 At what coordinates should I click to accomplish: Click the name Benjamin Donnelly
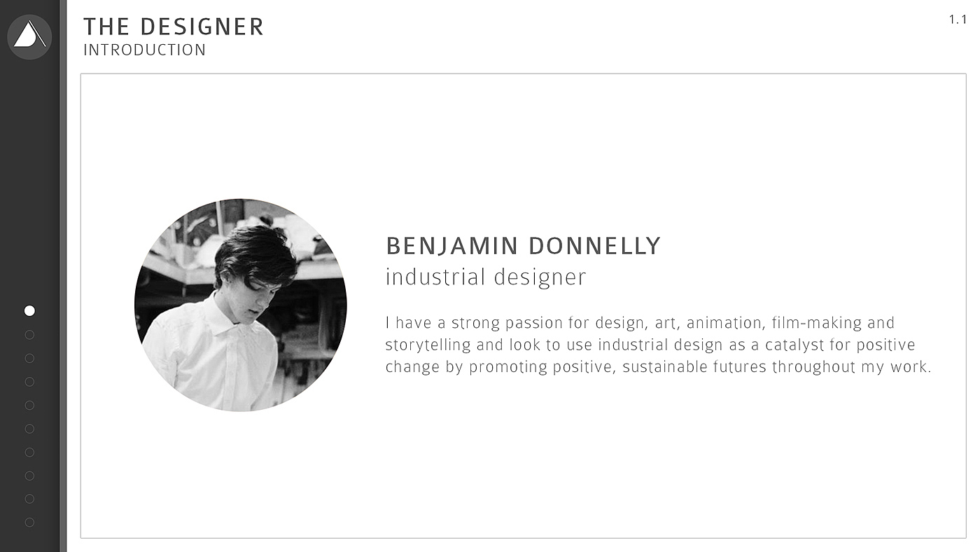[523, 246]
